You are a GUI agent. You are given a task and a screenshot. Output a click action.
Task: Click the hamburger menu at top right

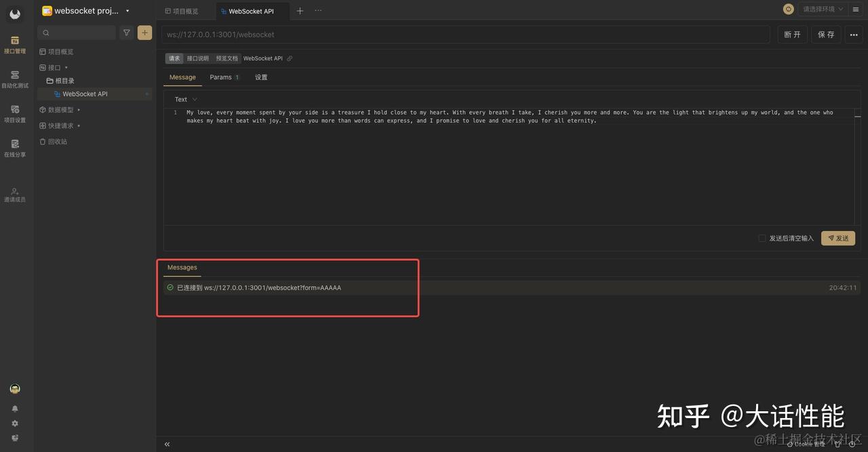point(855,10)
